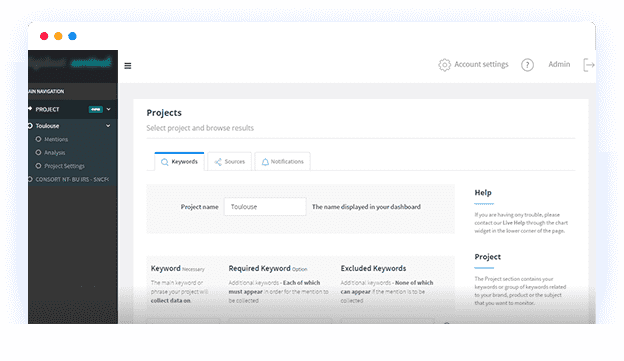Switch to the Sources tab

230,162
